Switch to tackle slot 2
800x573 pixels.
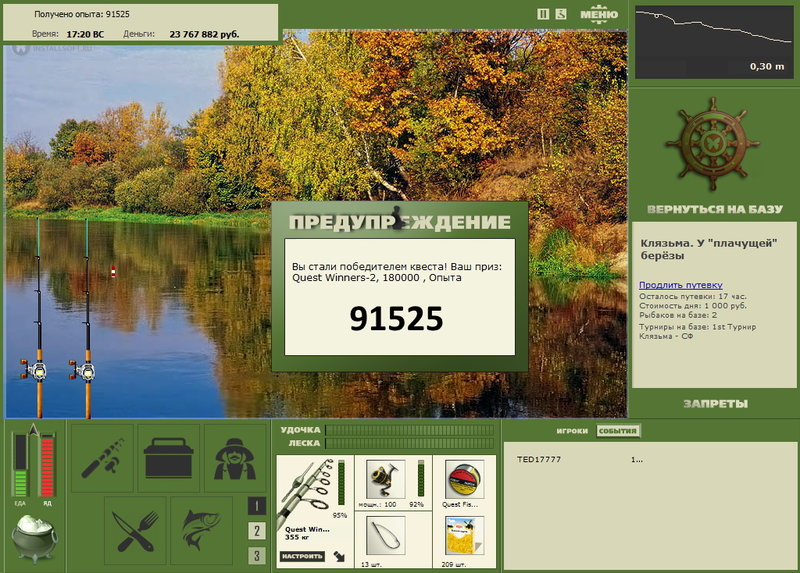tap(257, 531)
